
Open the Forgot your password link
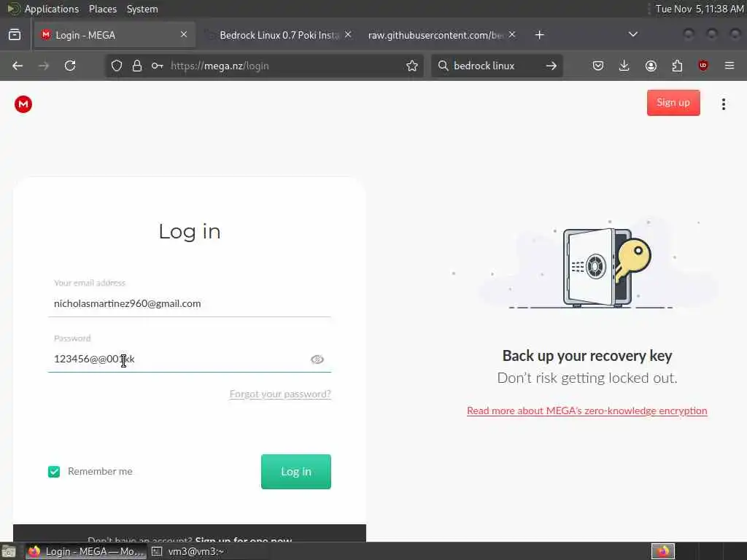(x=280, y=394)
